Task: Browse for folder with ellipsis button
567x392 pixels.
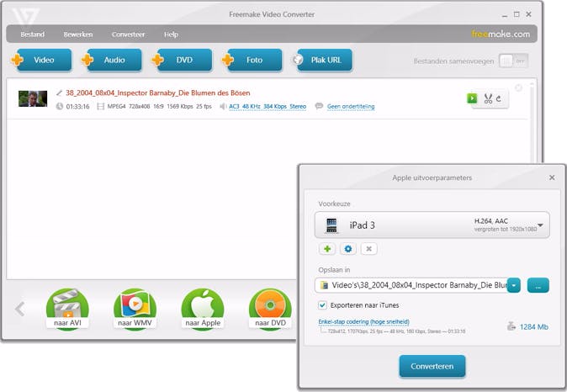Action: 538,285
